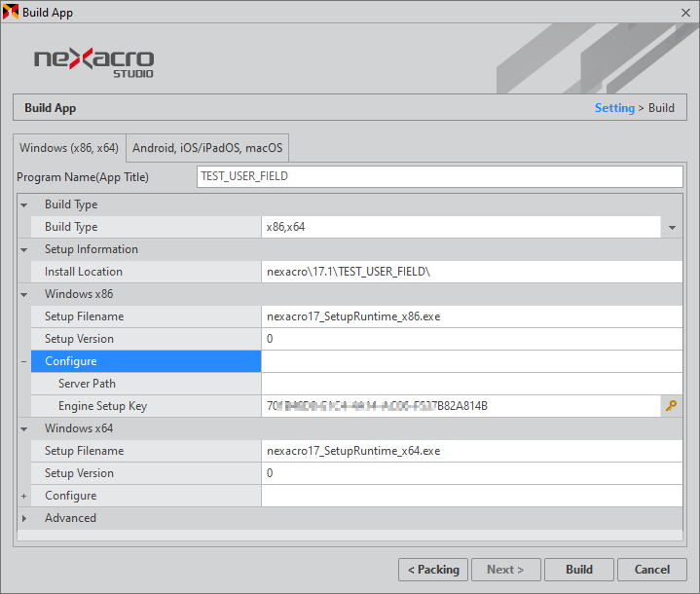Open the Build Type dropdown arrow
Image resolution: width=700 pixels, height=594 pixels.
(672, 227)
